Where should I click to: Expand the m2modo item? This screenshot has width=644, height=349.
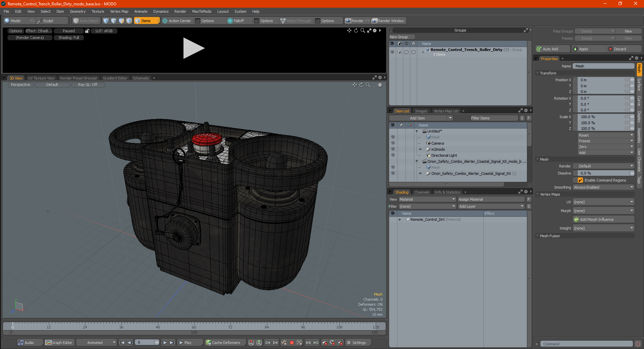421,149
